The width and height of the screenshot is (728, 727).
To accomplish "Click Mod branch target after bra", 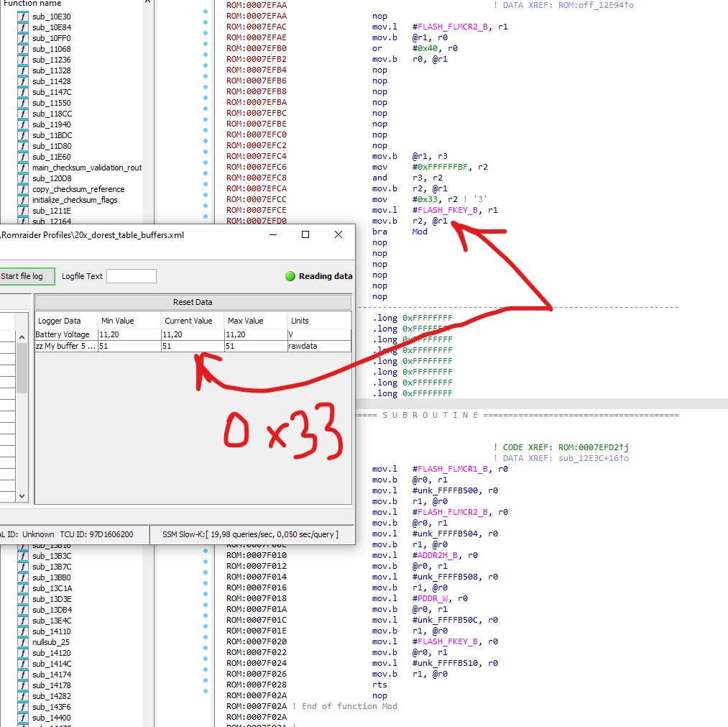I will [x=420, y=232].
